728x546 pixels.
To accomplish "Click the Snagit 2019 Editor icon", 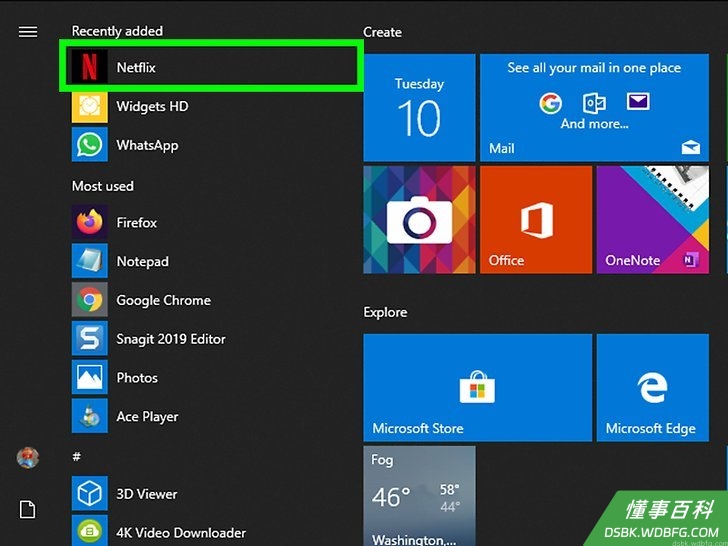I will pos(90,338).
